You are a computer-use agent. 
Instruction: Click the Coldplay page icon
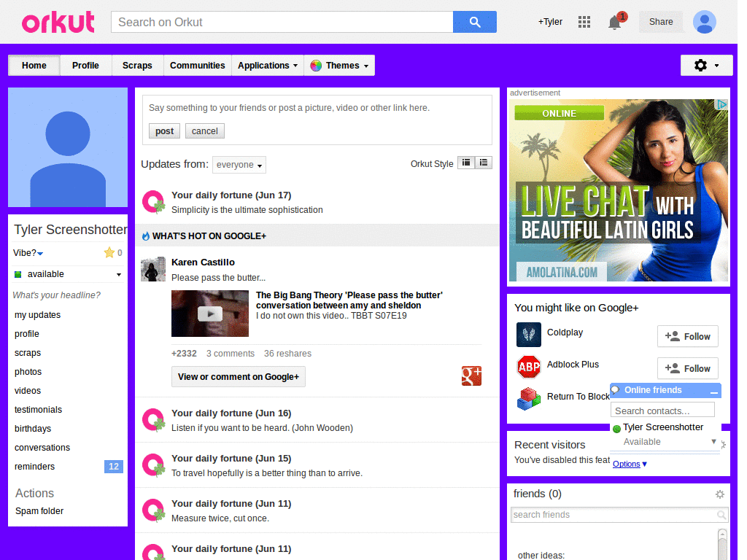[x=528, y=334]
